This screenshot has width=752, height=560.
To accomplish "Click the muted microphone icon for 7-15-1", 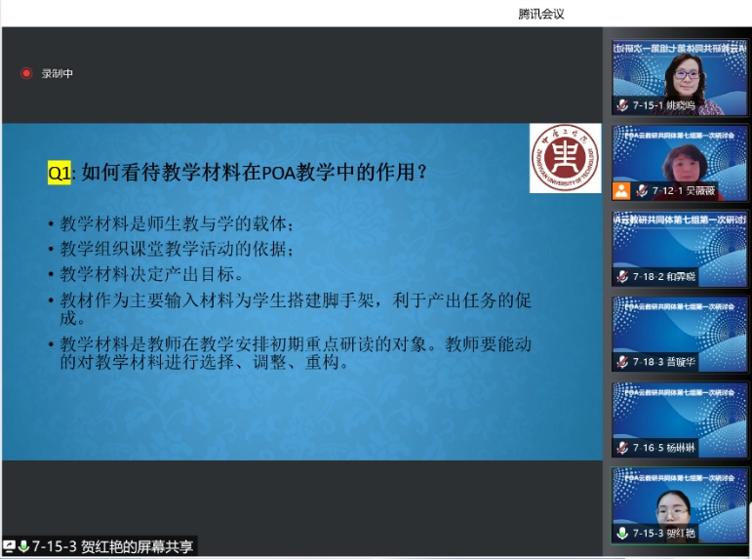I will pyautogui.click(x=621, y=105).
